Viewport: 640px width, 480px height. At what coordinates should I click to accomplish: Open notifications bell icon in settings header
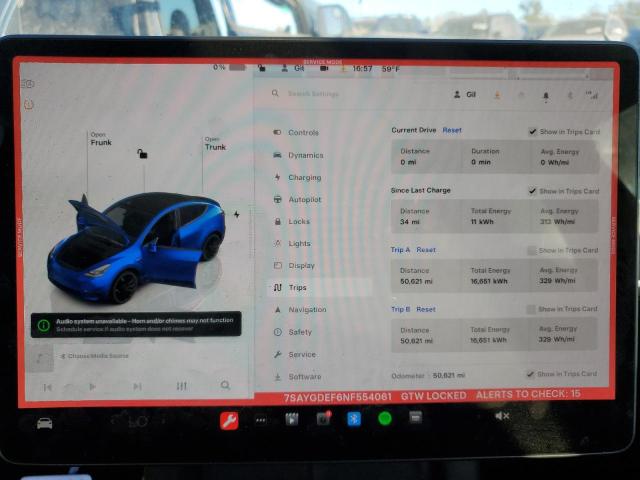pos(546,96)
